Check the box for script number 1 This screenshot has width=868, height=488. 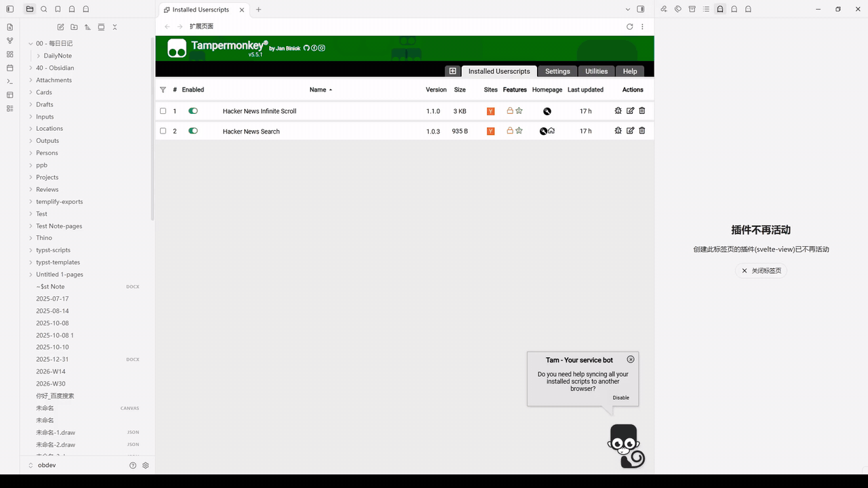click(x=163, y=111)
